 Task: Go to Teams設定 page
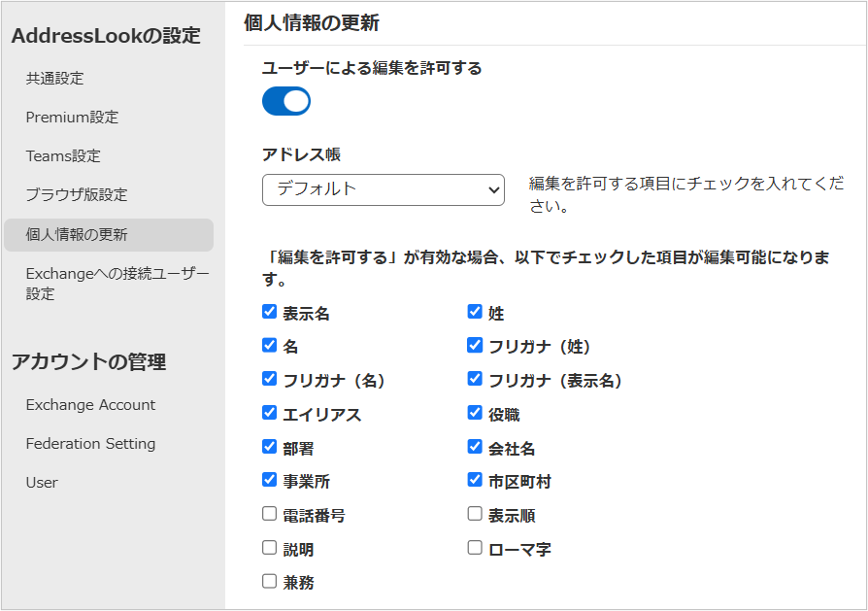click(63, 155)
